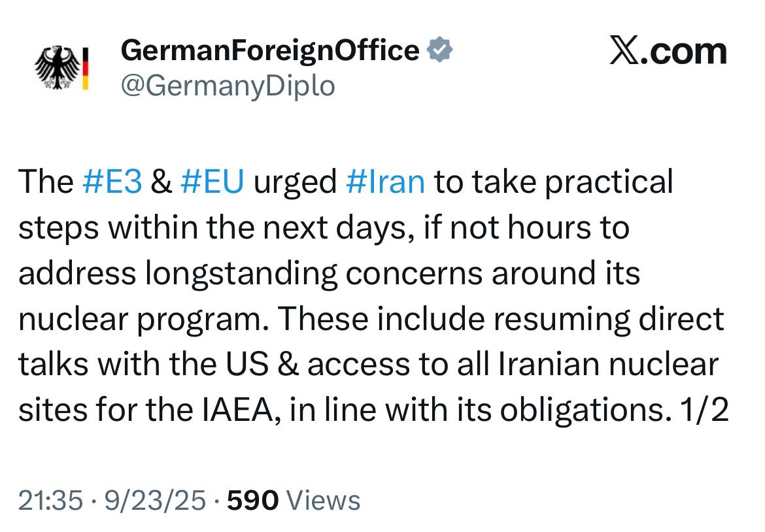Click the blue verified checkmark badge
Image resolution: width=765 pixels, height=532 pixels.
[x=439, y=50]
